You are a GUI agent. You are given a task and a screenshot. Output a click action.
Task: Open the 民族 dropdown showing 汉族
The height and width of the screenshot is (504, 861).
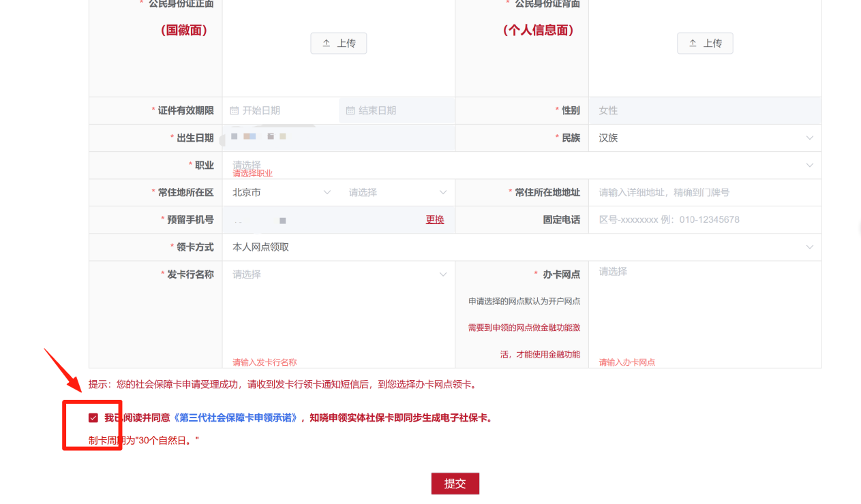click(810, 138)
